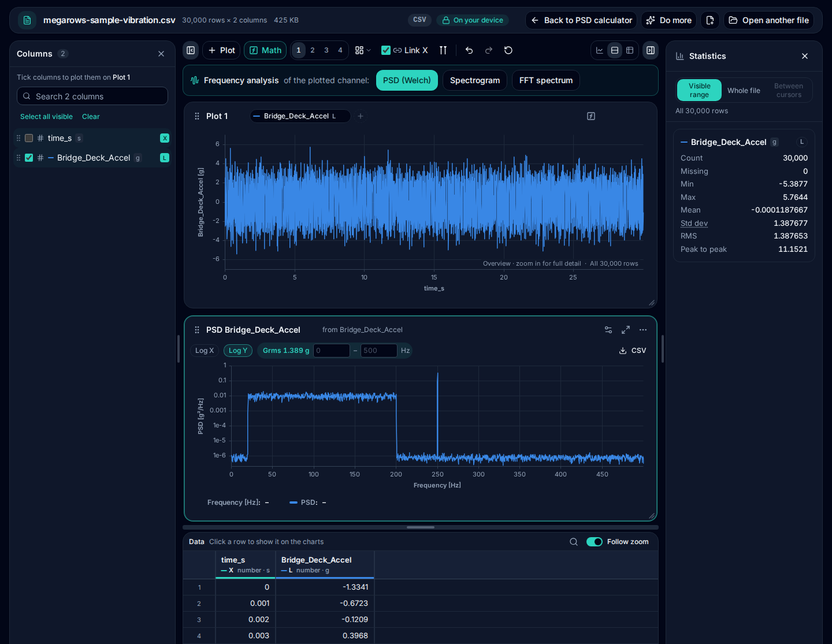Open the plot layout grid dropdown
Screen dimensions: 832x644
pos(363,50)
